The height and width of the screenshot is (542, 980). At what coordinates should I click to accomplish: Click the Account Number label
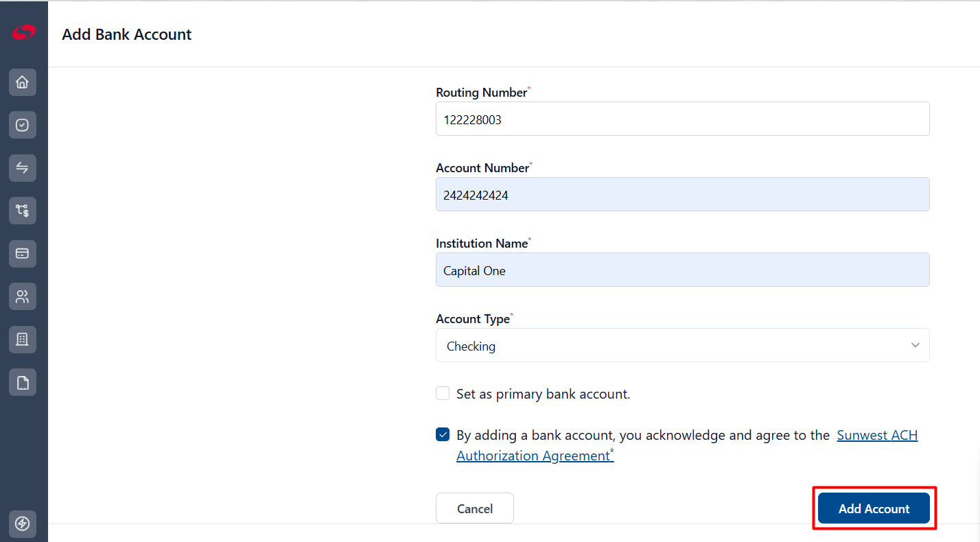click(x=484, y=168)
